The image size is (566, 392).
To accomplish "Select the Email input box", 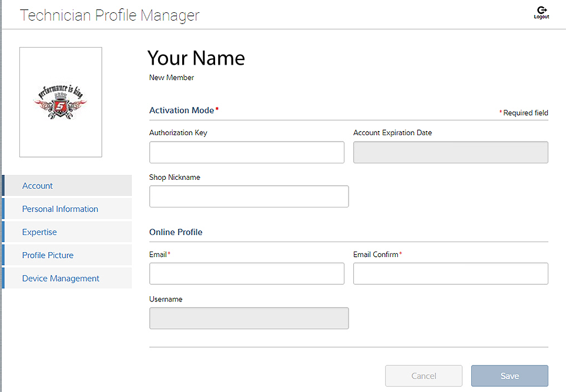I will [x=246, y=274].
